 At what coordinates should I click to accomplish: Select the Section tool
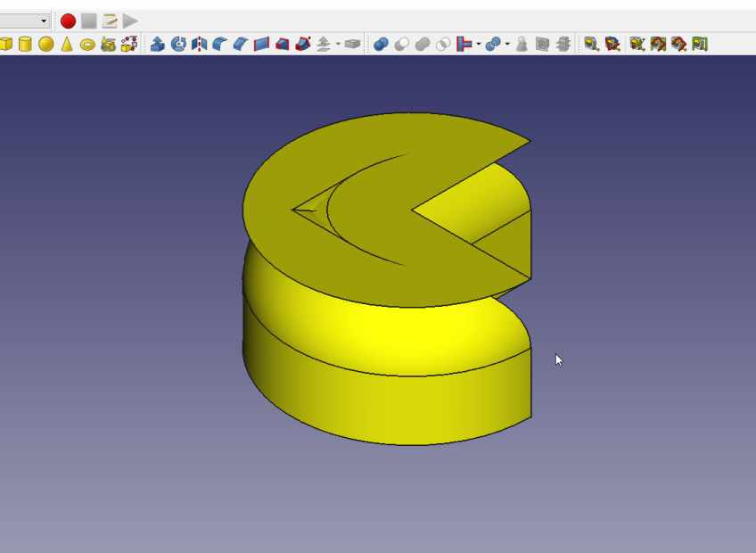(542, 45)
